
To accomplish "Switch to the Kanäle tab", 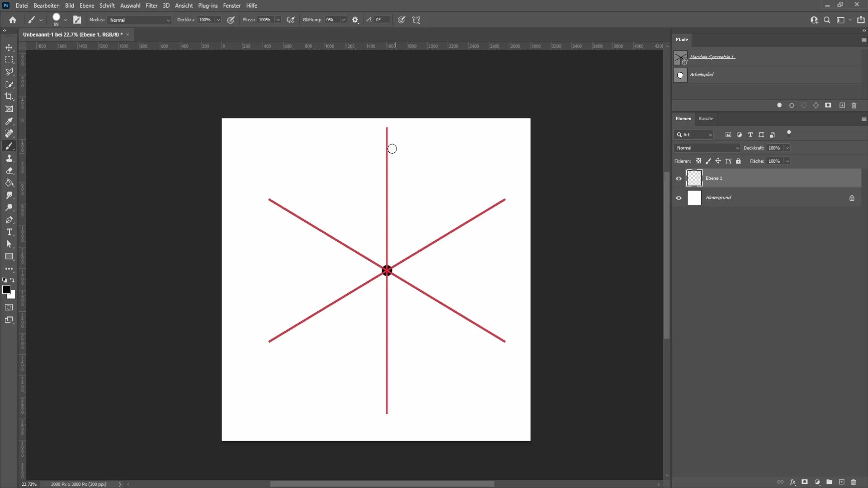I will click(706, 118).
